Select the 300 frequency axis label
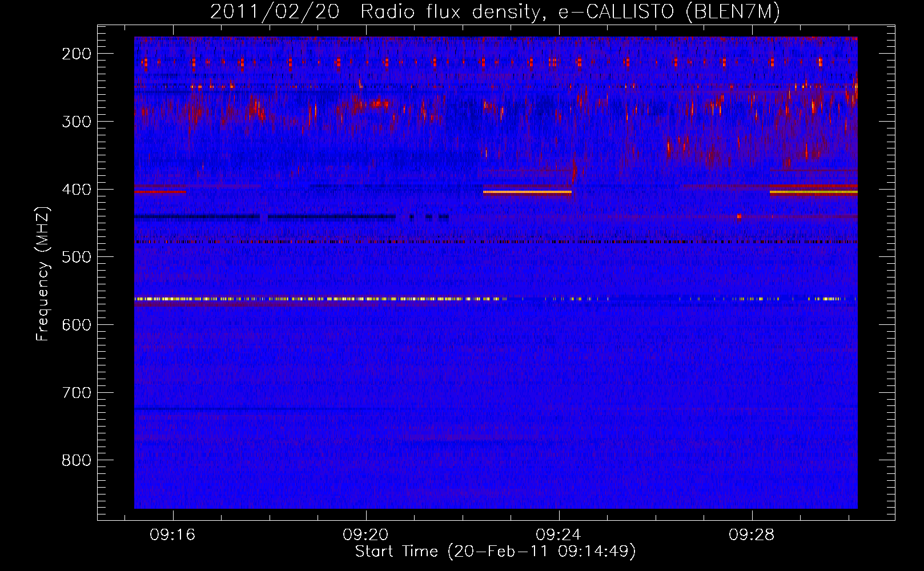The image size is (924, 571). [x=77, y=122]
